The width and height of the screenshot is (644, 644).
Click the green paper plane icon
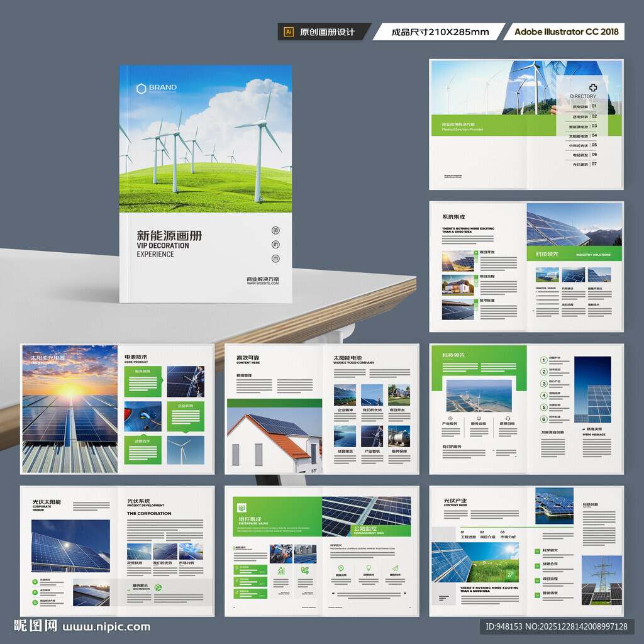395,568
